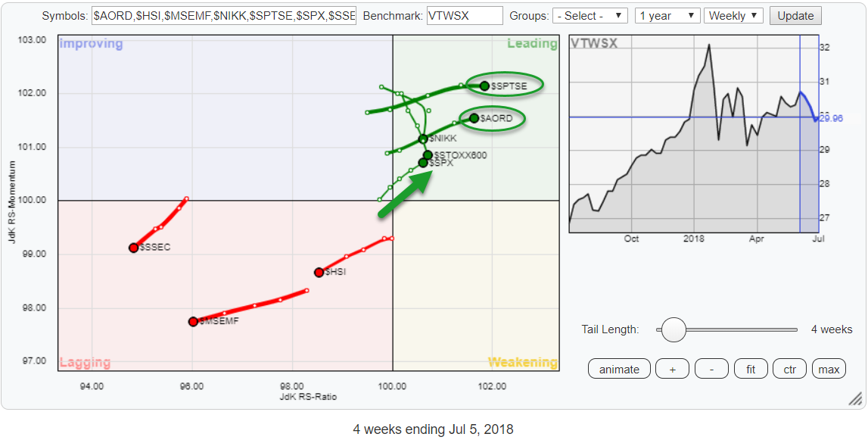Select the $SSEC red marker
The image size is (868, 440).
click(133, 248)
